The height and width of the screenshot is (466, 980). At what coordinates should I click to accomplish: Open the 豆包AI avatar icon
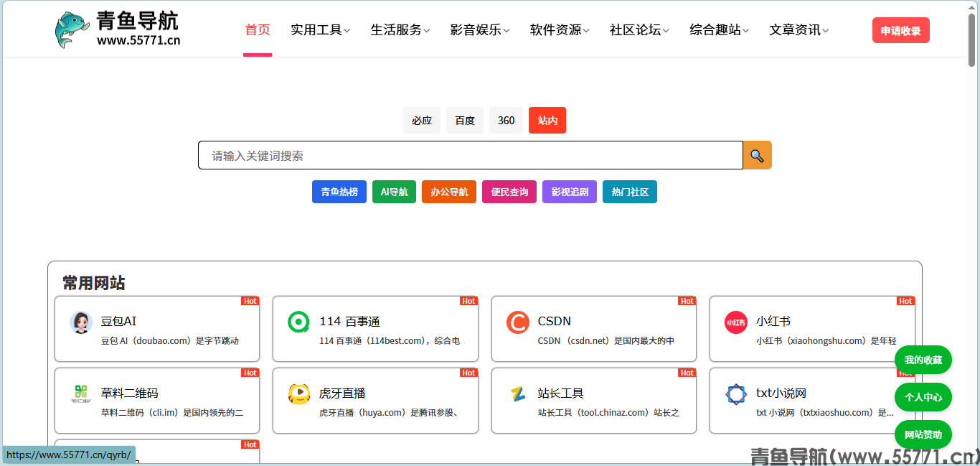coord(81,322)
